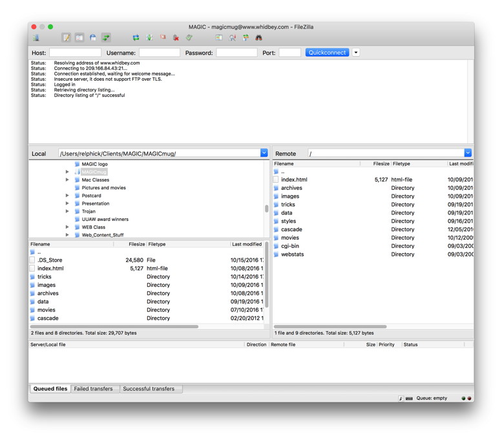504x436 pixels.
Task: Select local .DS_Store file icon
Action: 32,260
